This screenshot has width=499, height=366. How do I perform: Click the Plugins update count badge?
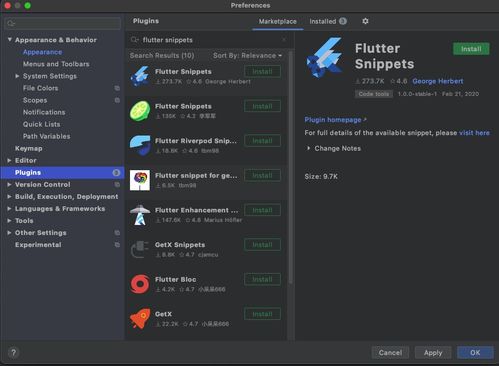[116, 172]
